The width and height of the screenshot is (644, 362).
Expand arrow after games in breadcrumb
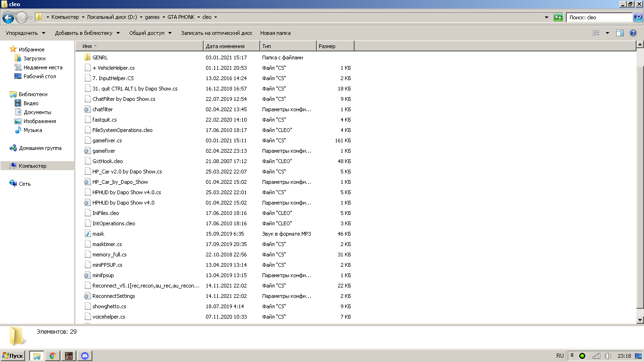[x=164, y=17]
